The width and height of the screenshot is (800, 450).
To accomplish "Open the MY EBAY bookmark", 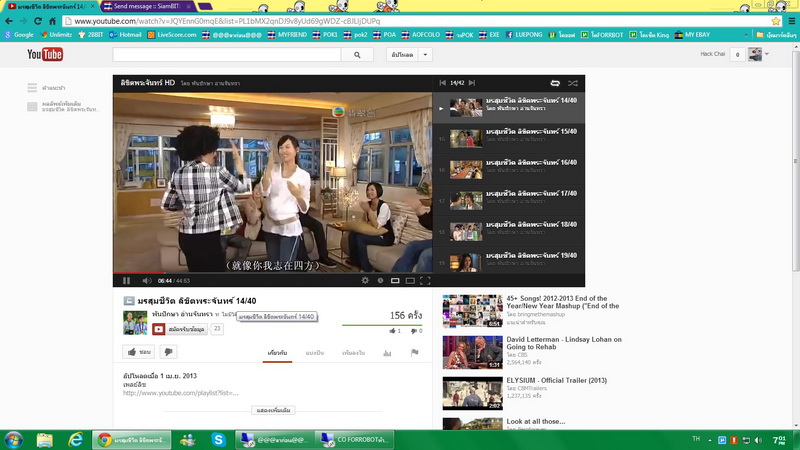I will click(x=692, y=35).
